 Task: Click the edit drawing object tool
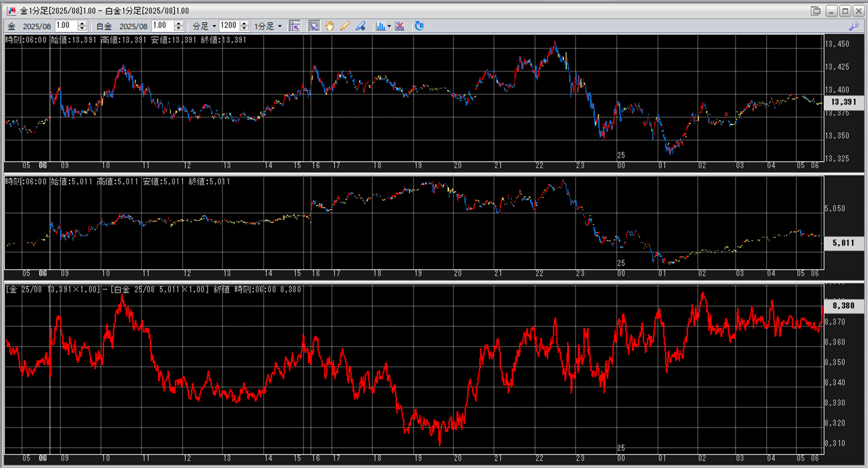coord(360,26)
